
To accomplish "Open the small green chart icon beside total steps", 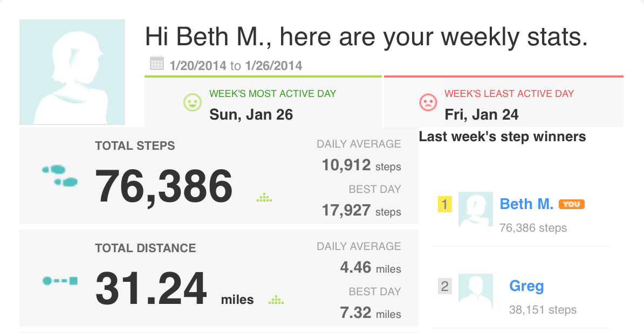I will (264, 198).
